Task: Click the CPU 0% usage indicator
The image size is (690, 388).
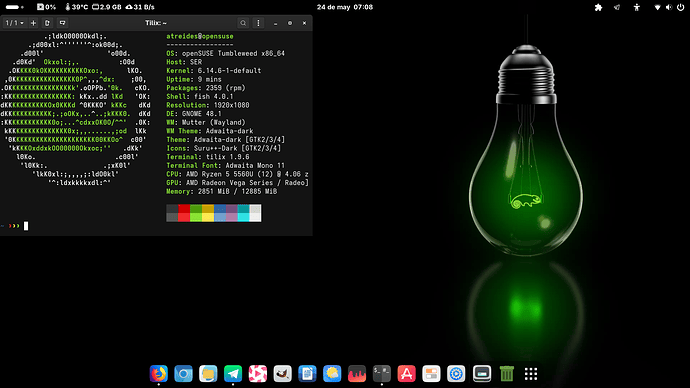Action: tap(46, 7)
